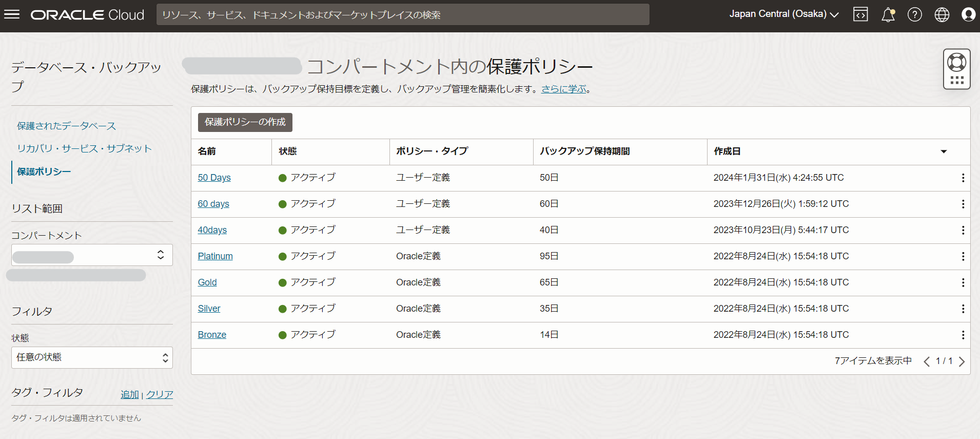Expand the Japan Central (Osaka) region selector
Screen dimensions: 980x439
pos(783,14)
